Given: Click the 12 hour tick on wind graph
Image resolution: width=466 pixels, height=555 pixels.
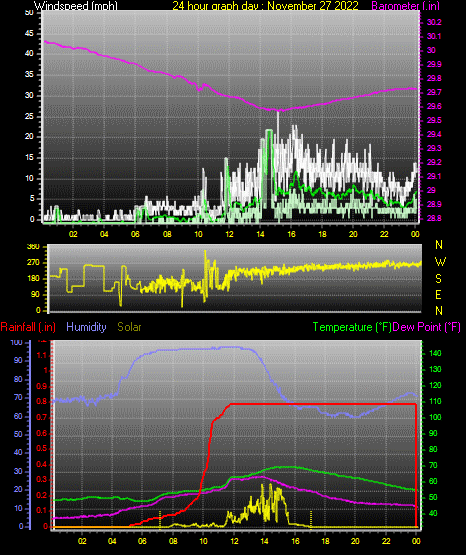Looking at the screenshot, I should [229, 234].
